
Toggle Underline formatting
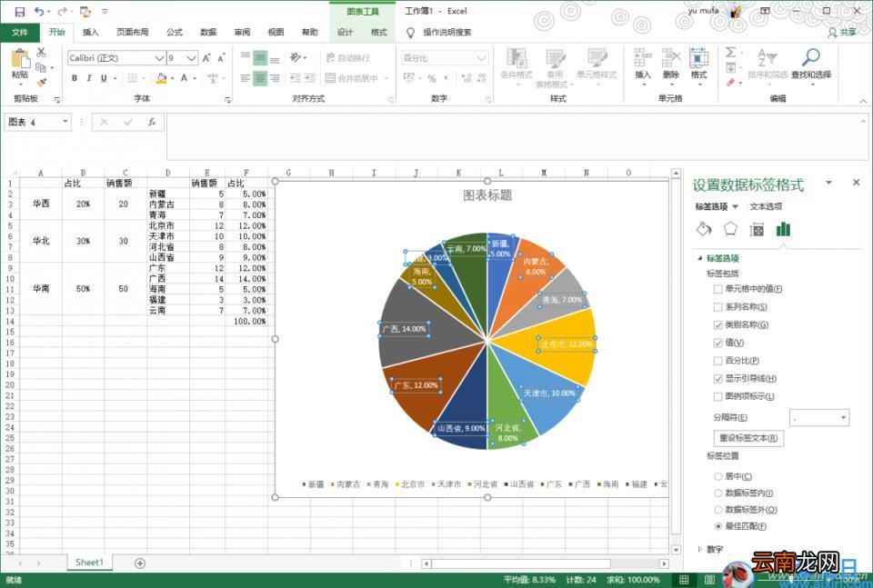(104, 78)
